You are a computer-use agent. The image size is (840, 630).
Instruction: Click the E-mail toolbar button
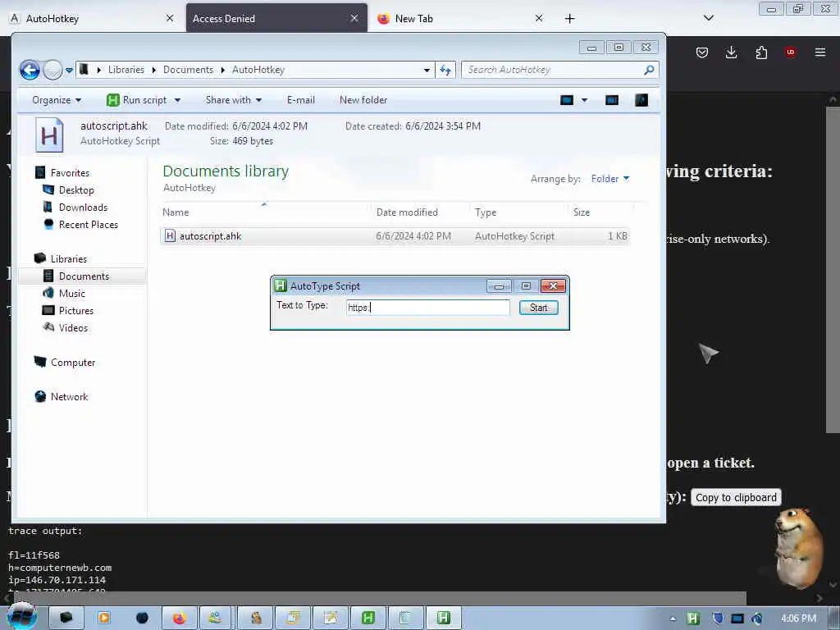300,100
